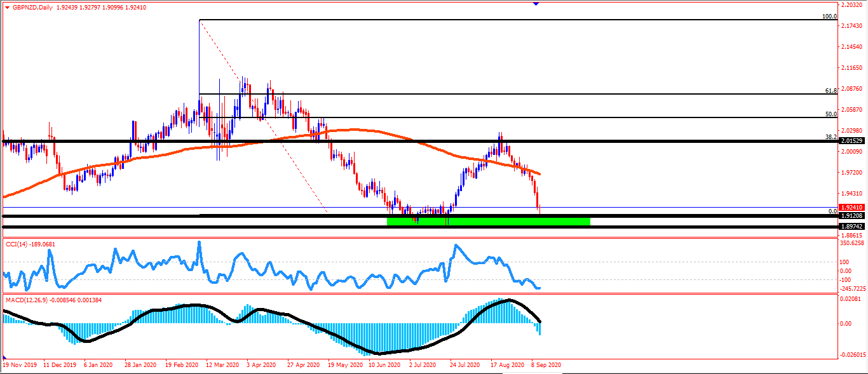Click the 28 Jan 2020 date label
The image size is (868, 374).
[x=140, y=365]
